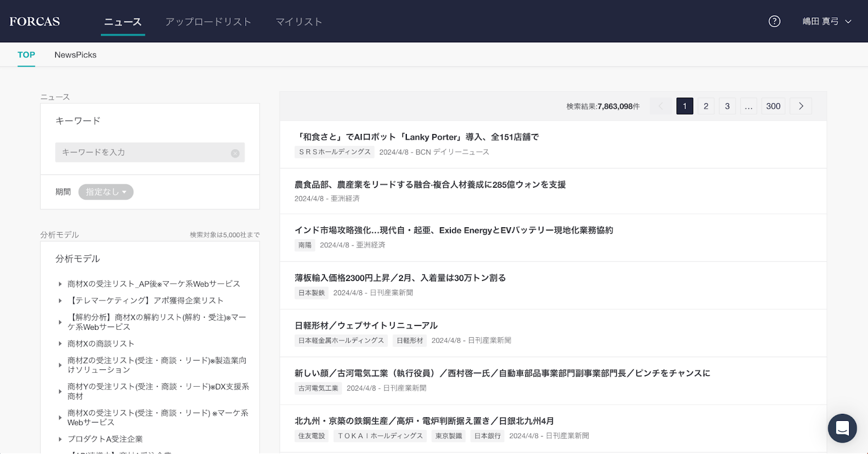Switch to アップロードリスト menu

coord(208,22)
